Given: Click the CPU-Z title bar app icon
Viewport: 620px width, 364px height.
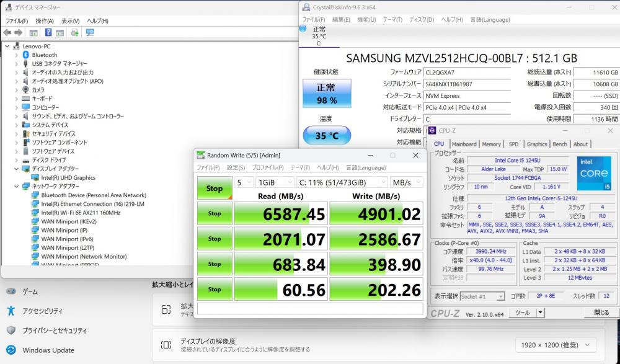Looking at the screenshot, I should (432, 130).
